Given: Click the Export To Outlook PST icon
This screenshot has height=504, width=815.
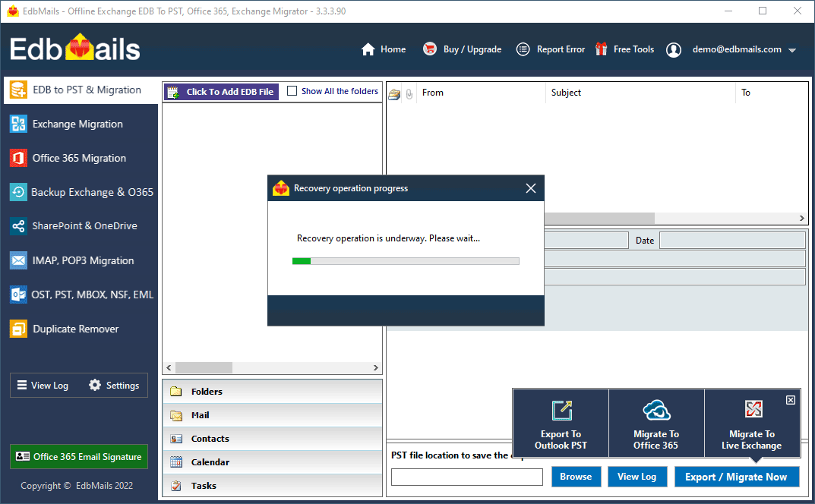Looking at the screenshot, I should tap(561, 411).
